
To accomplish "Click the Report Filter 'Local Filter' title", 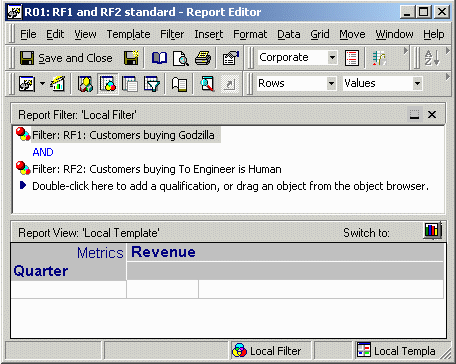I will (x=77, y=115).
